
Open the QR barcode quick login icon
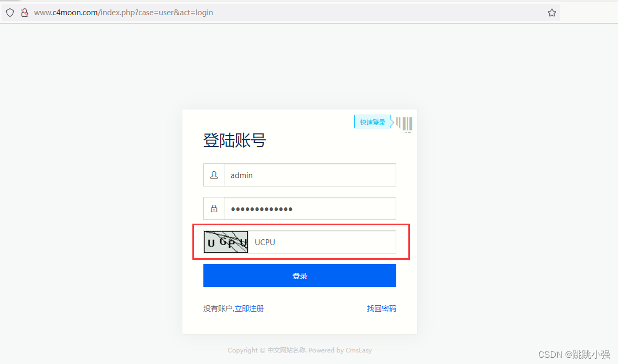404,125
